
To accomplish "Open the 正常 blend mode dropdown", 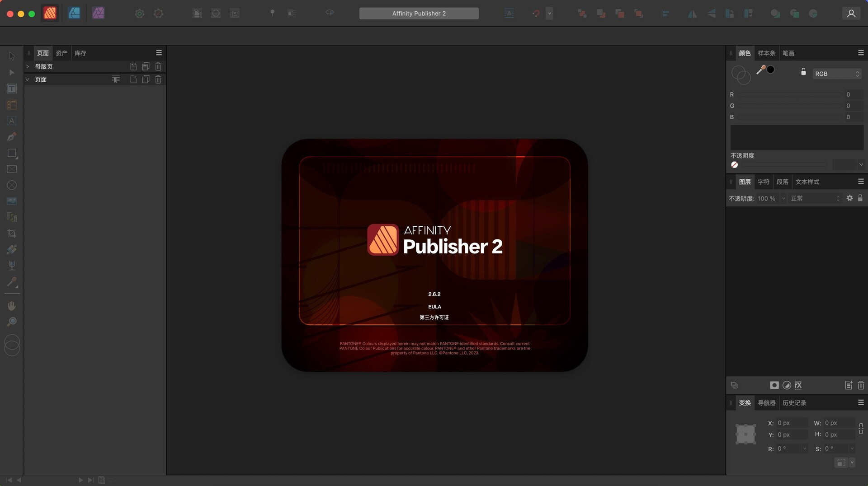I will (815, 198).
